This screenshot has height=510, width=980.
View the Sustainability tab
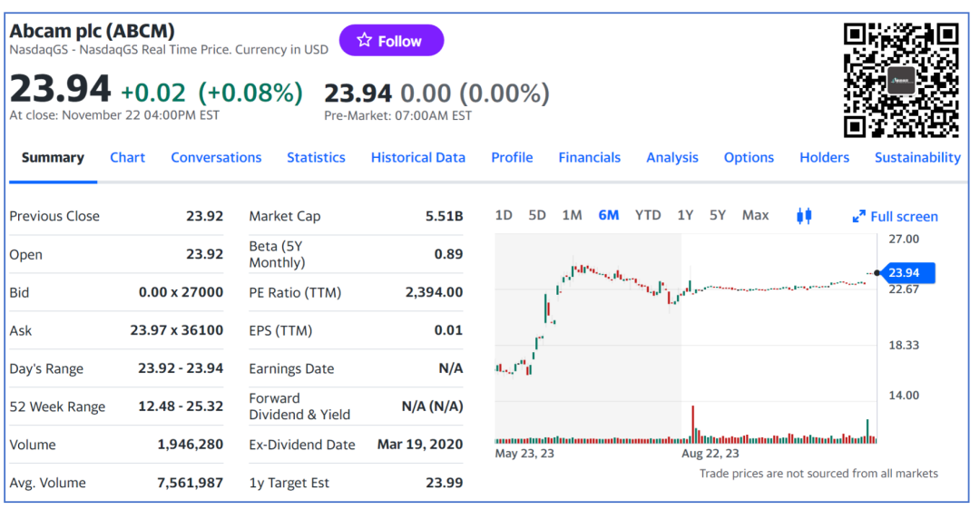916,157
